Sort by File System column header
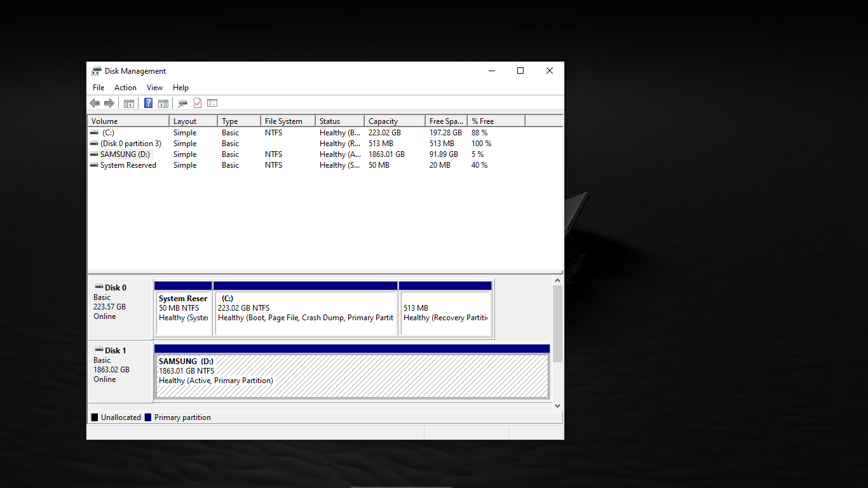This screenshot has width=868, height=488. click(x=288, y=121)
